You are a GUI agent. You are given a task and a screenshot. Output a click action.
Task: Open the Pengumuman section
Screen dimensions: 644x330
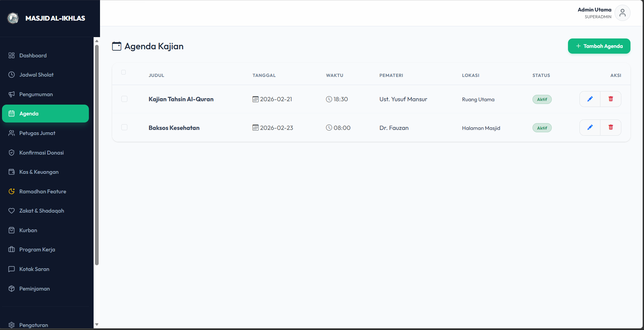pyautogui.click(x=45, y=94)
